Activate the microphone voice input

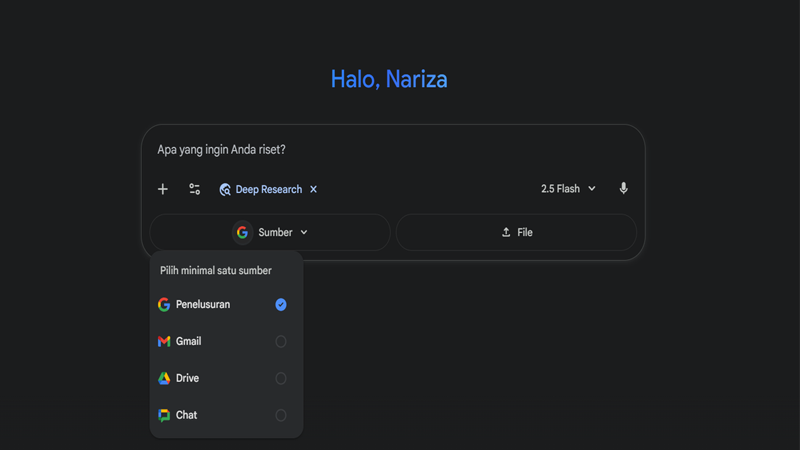(623, 188)
